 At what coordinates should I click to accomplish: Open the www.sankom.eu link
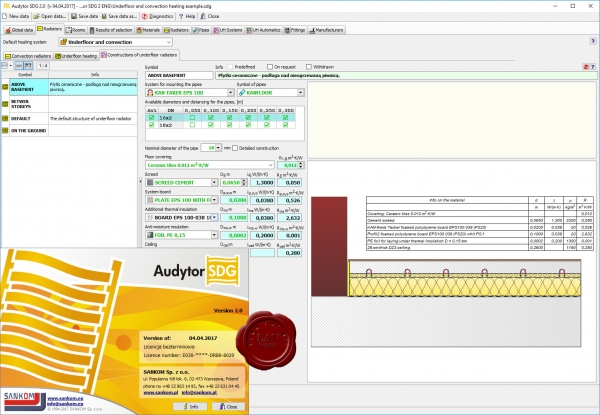pos(65,398)
